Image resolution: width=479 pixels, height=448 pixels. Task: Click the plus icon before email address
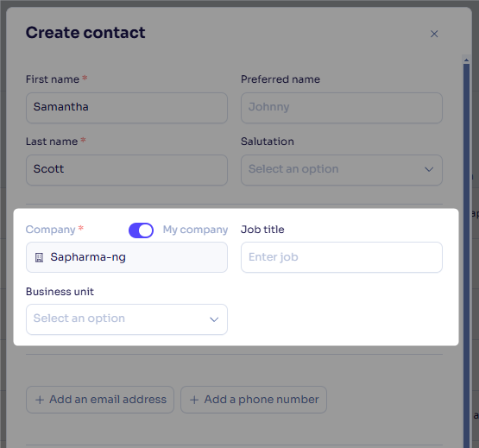coord(40,400)
